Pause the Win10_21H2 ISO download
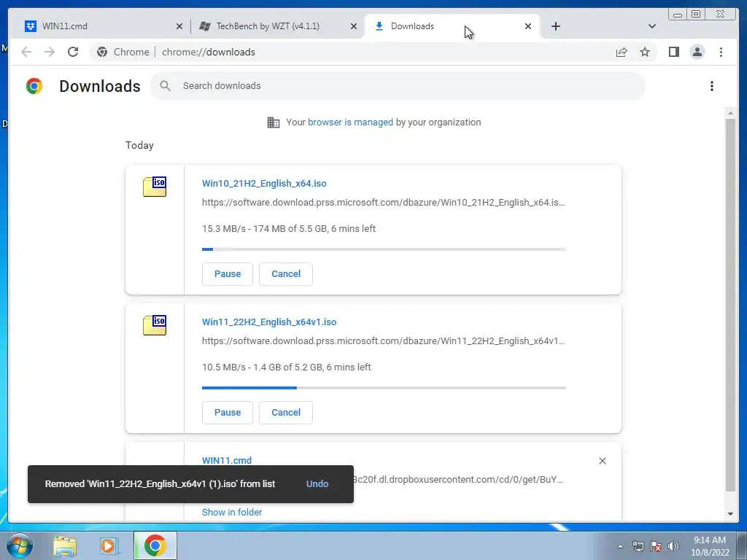 click(x=228, y=274)
